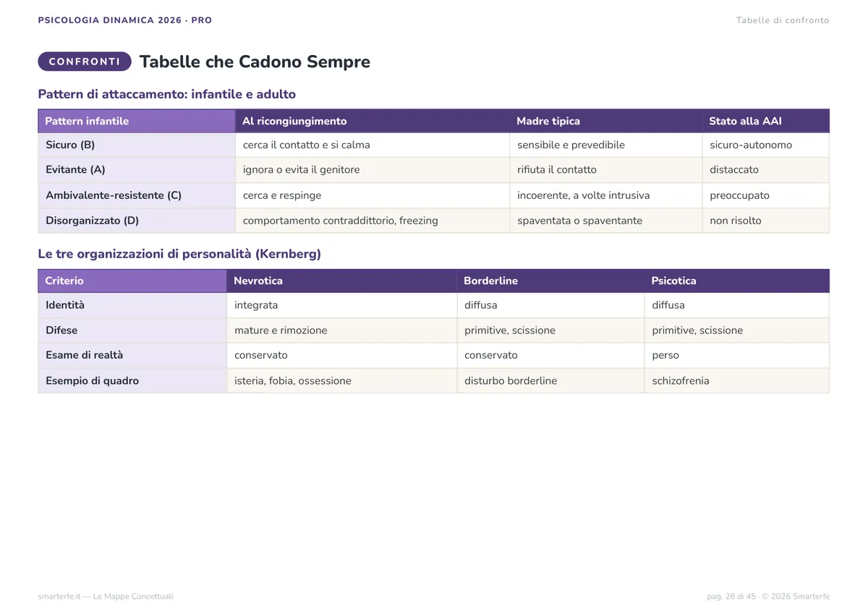Image resolution: width=868 pixels, height=614 pixels.
Task: Select the heading "Pattern di attaccamento: infantile e adulto"
Action: 167,94
